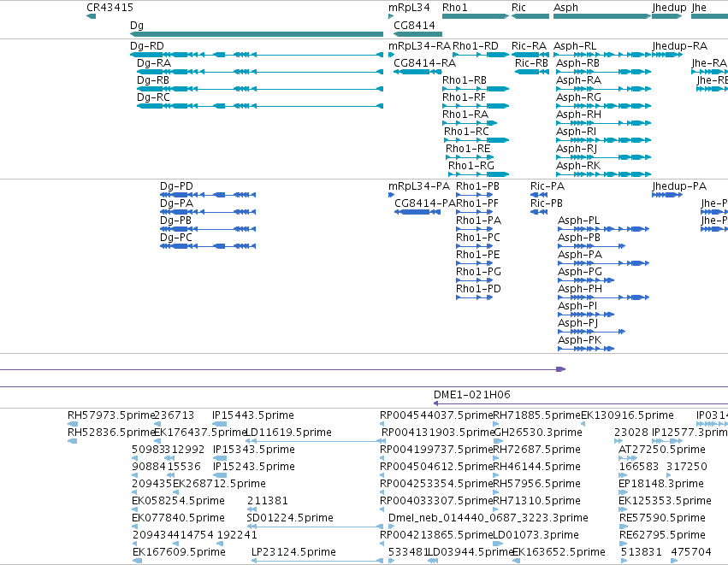
Task: Select EST IP15443.5prime
Action: point(220,424)
